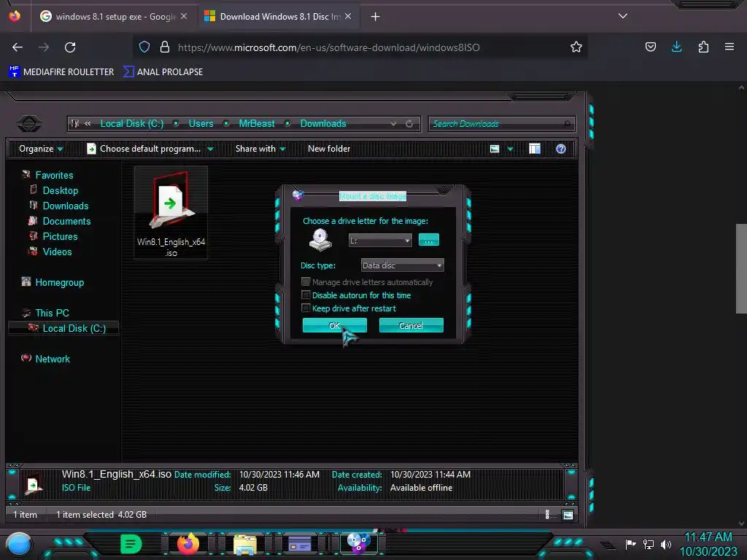Close the Google search tab
747x560 pixels.
coord(184,16)
